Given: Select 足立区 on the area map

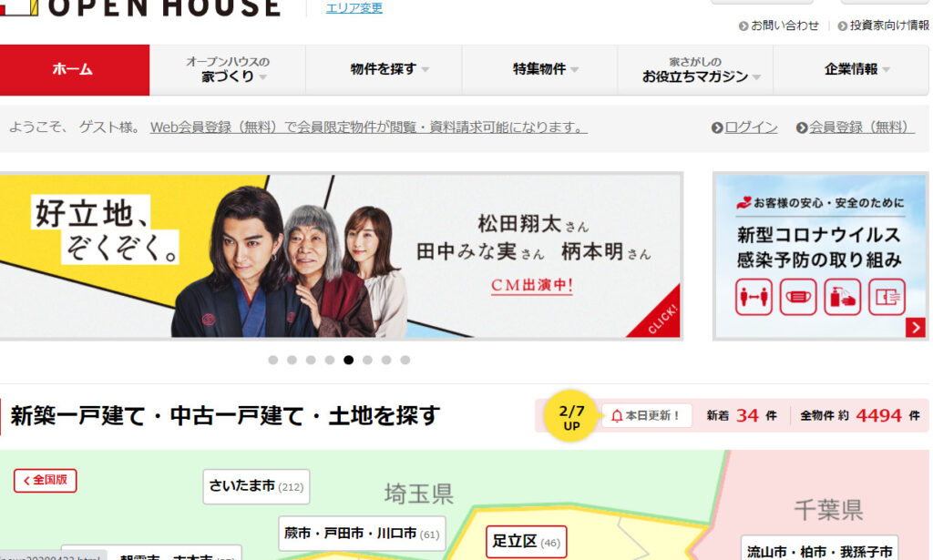Looking at the screenshot, I should (x=525, y=542).
